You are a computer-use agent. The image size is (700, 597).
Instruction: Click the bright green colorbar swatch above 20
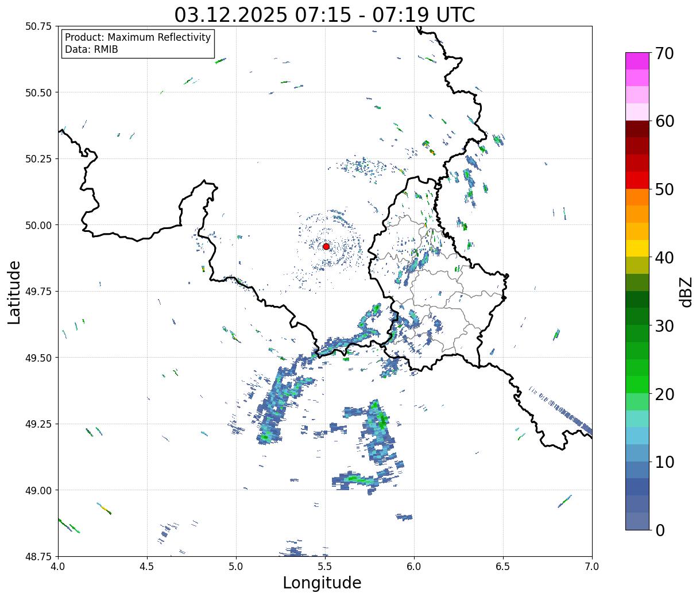pyautogui.click(x=637, y=385)
